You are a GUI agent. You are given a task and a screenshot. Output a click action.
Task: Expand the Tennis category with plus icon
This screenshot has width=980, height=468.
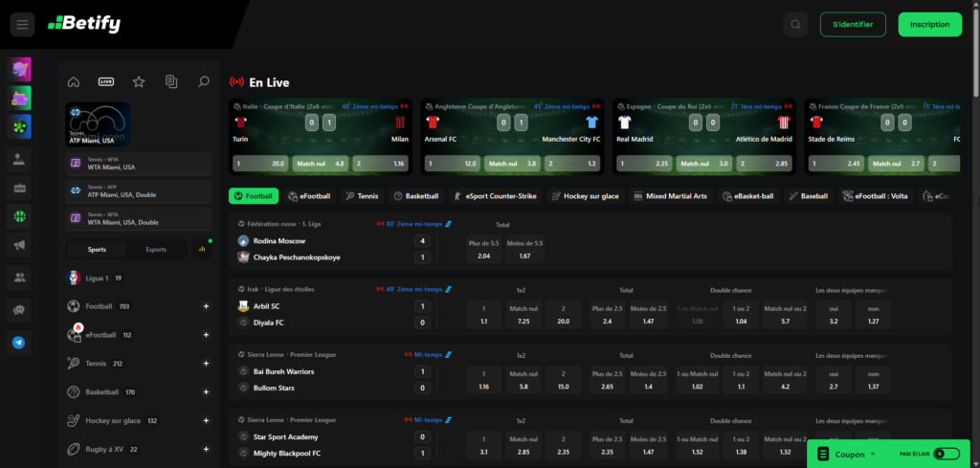pyautogui.click(x=206, y=364)
